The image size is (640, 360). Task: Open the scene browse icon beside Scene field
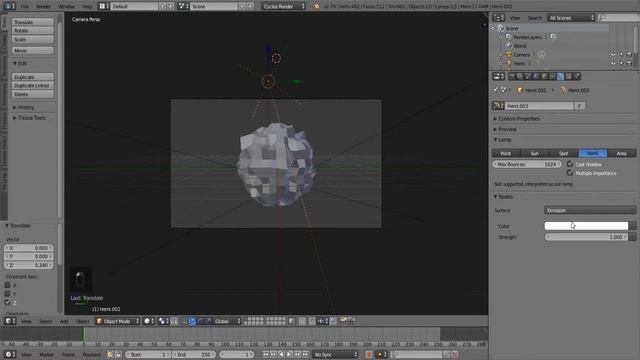[x=183, y=6]
